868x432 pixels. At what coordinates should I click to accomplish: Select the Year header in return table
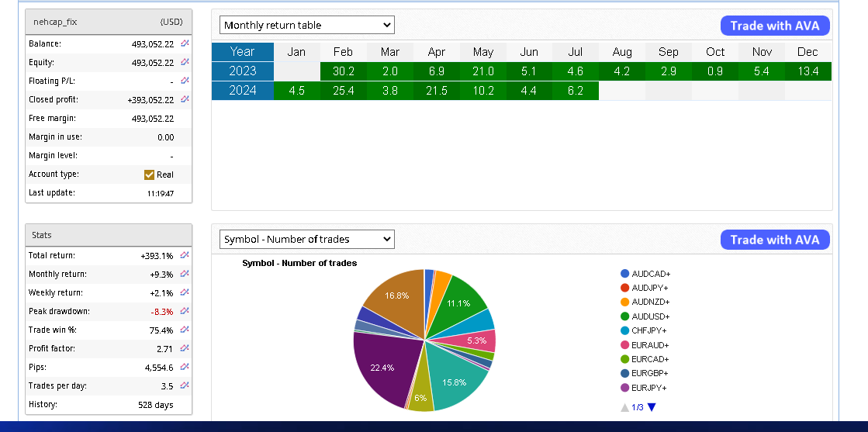(x=243, y=52)
